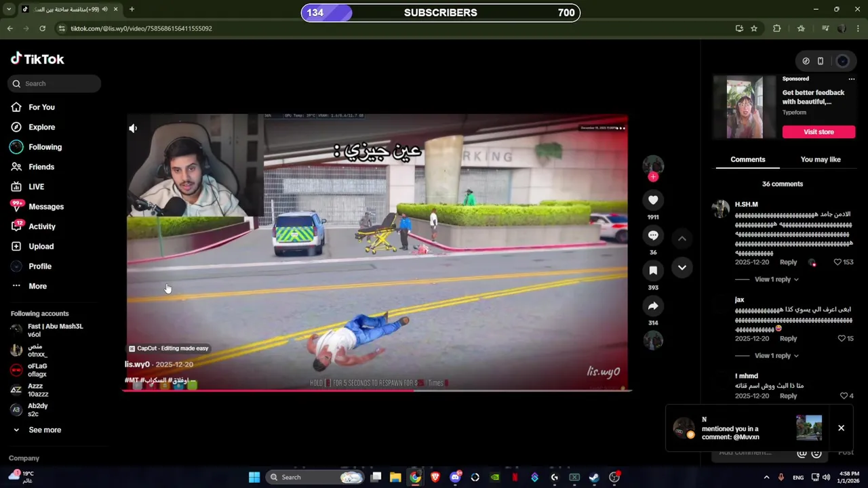The image size is (868, 488).
Task: Focus the TikTok search box
Action: (54, 83)
